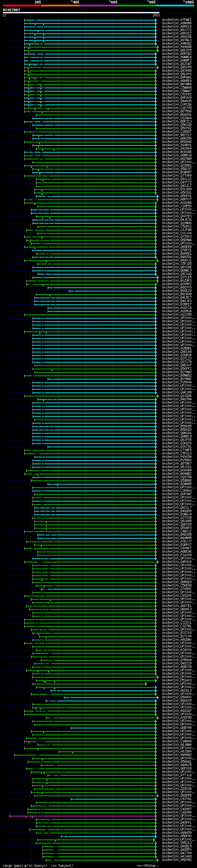Screen dimensions: 197x868
Task: Select the white AV427087 query sequence bar
Action: [x=81, y=12]
